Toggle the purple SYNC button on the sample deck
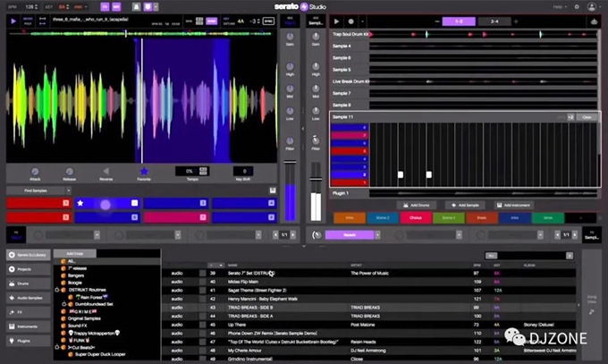The width and height of the screenshot is (608, 364). 212,21
